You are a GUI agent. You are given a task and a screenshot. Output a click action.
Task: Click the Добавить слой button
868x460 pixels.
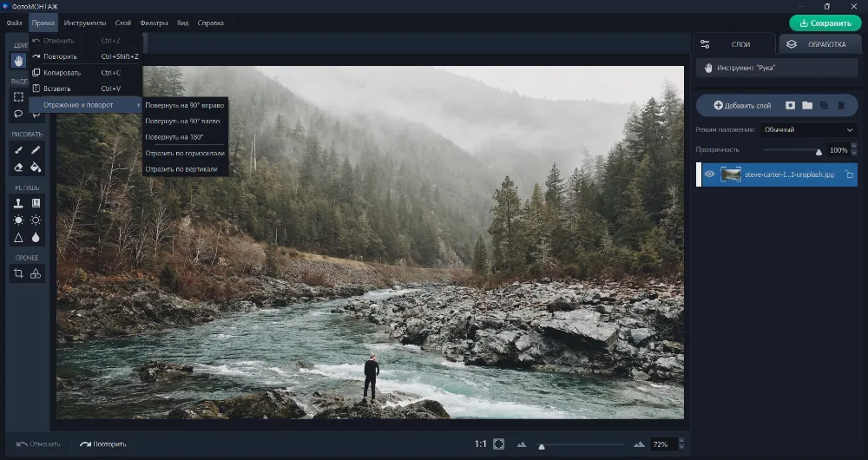pyautogui.click(x=742, y=105)
